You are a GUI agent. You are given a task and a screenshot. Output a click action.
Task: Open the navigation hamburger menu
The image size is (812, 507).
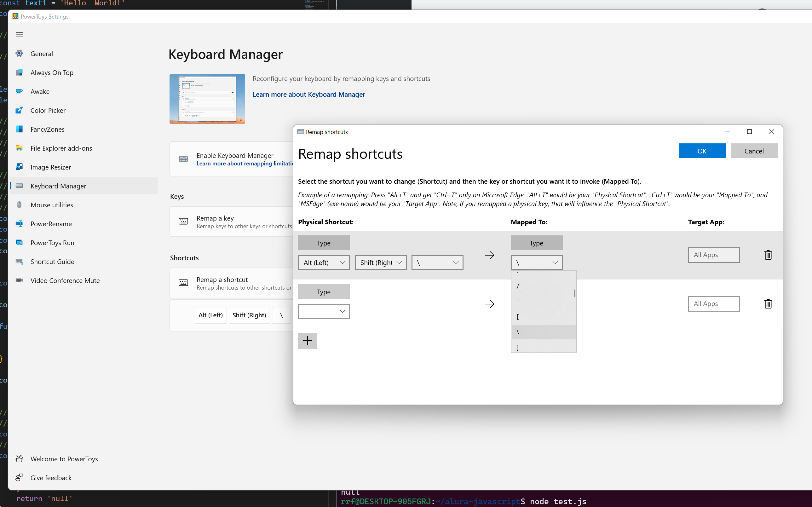click(19, 35)
